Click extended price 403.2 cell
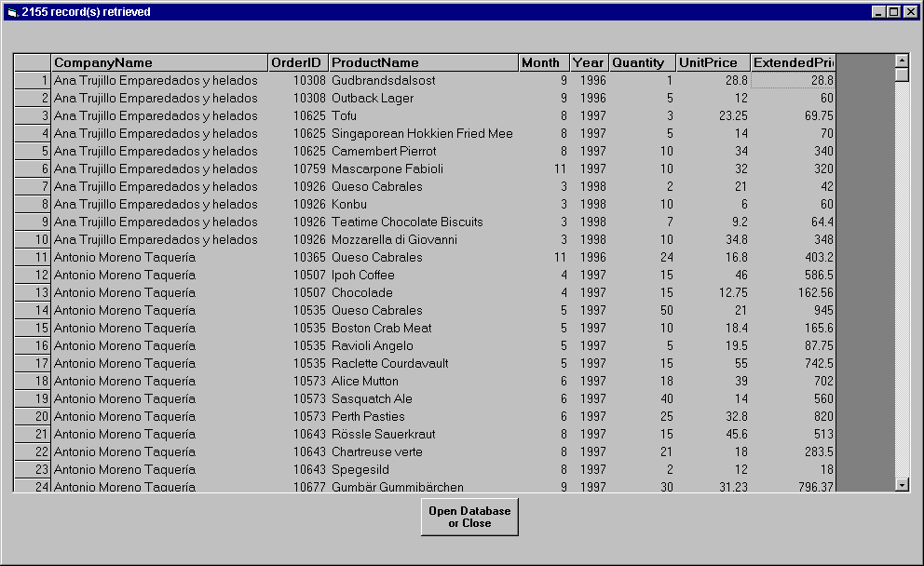Image resolution: width=924 pixels, height=566 pixels. tap(794, 257)
